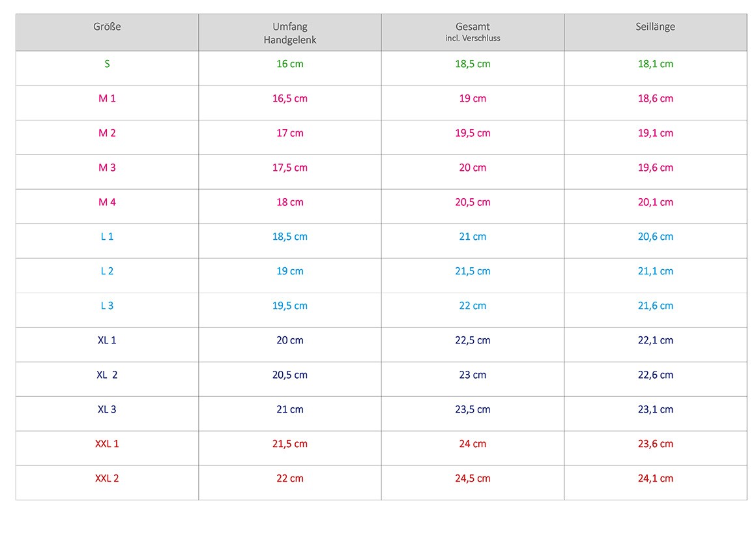
Task: Click the 17 cm wrist value
Action: (x=290, y=133)
